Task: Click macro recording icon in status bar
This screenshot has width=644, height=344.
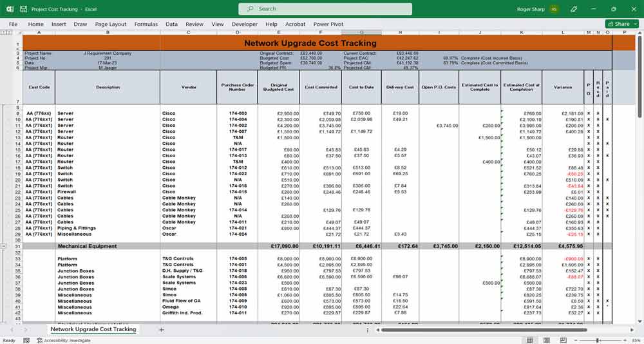Action: (x=26, y=340)
